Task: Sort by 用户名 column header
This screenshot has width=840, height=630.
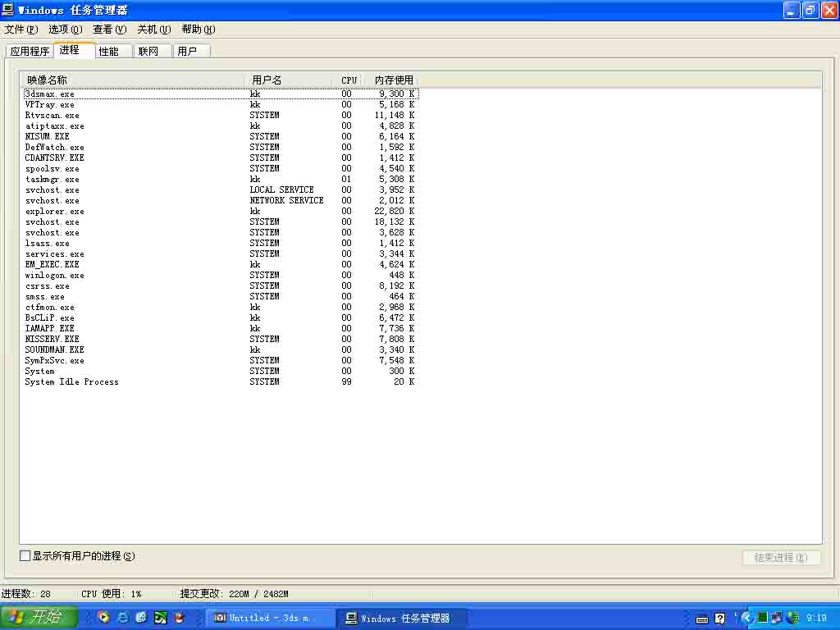Action: coord(290,80)
